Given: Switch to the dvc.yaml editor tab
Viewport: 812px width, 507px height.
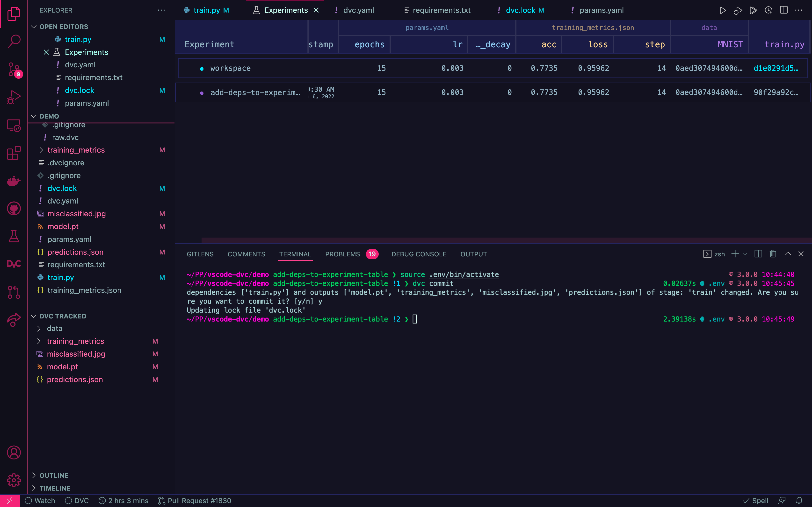Looking at the screenshot, I should [358, 10].
